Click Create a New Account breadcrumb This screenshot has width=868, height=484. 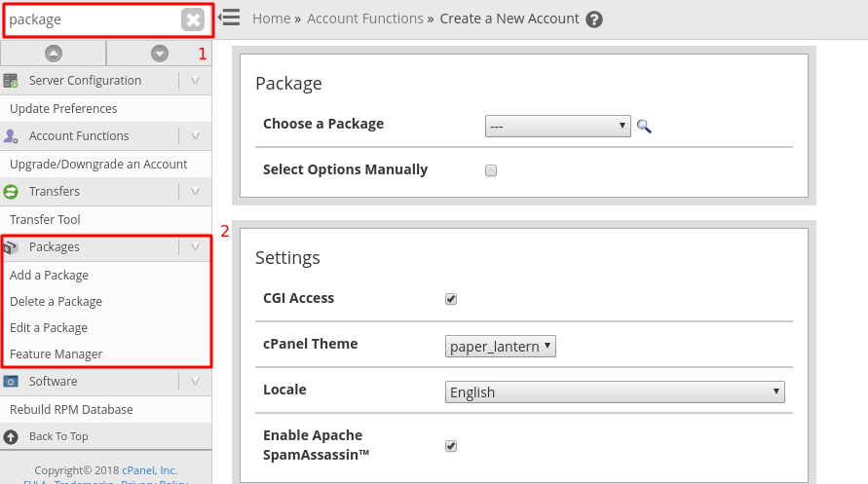(x=509, y=19)
